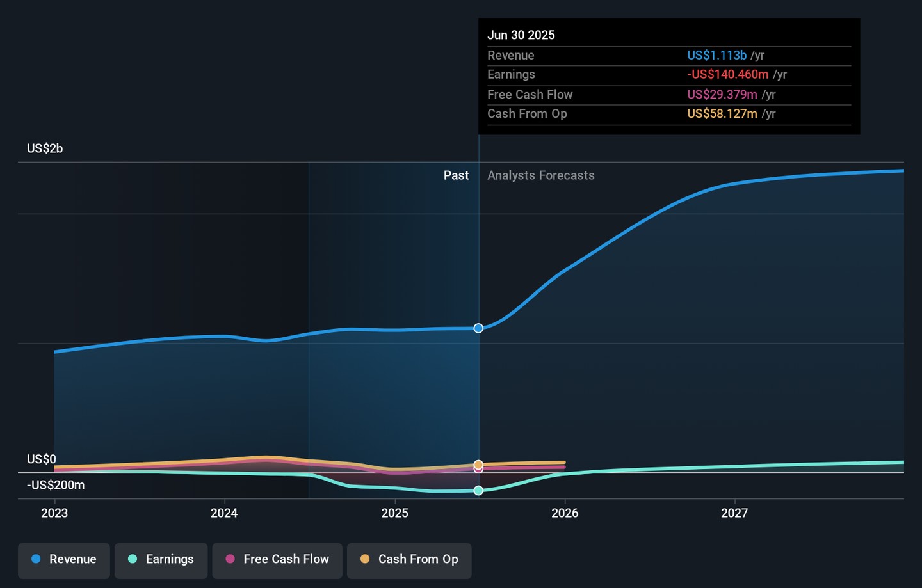Click the 2025 x-axis label
The width and height of the screenshot is (922, 588).
(x=394, y=513)
